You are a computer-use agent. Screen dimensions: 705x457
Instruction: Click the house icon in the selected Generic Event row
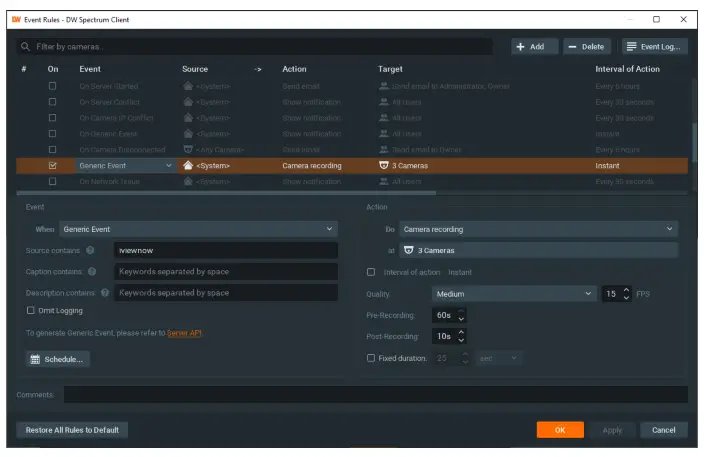click(188, 166)
